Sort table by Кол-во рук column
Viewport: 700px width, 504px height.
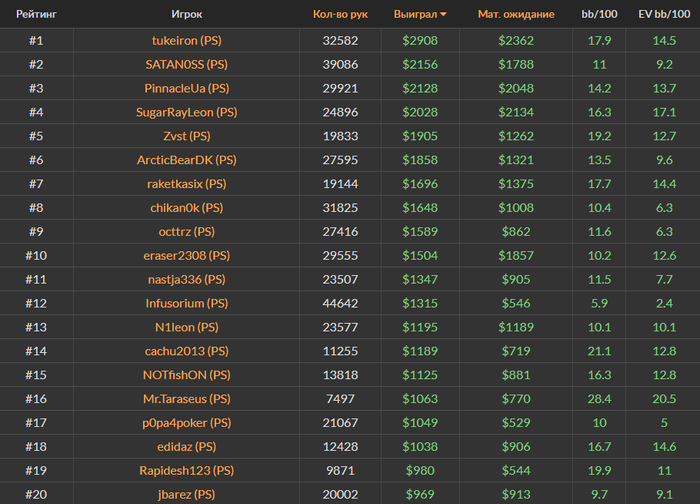tap(340, 15)
